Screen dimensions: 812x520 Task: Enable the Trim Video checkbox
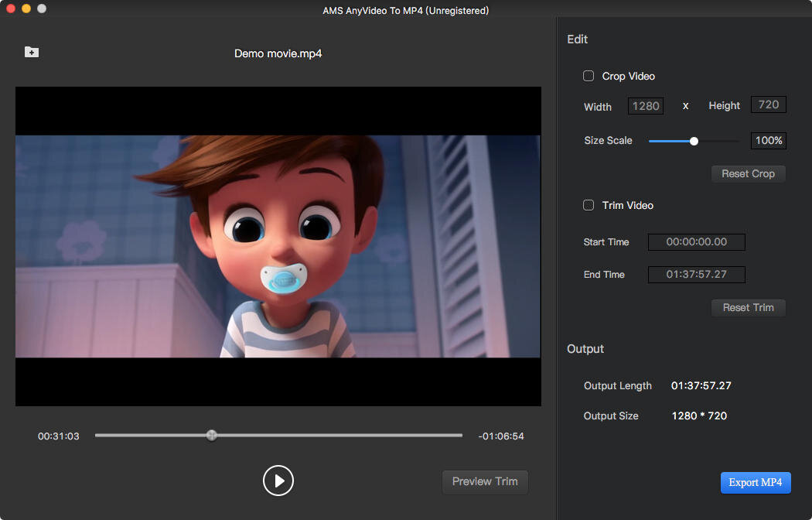(589, 205)
